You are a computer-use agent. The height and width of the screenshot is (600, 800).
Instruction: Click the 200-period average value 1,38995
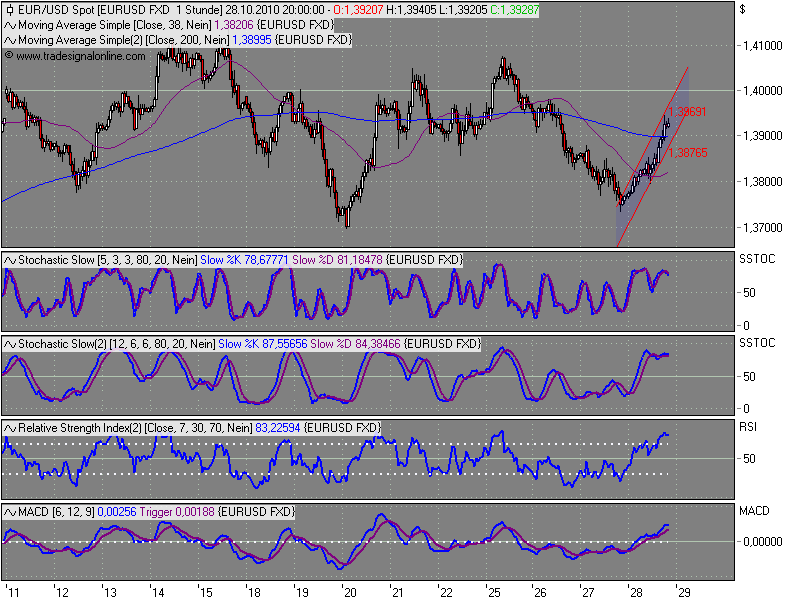tap(252, 40)
